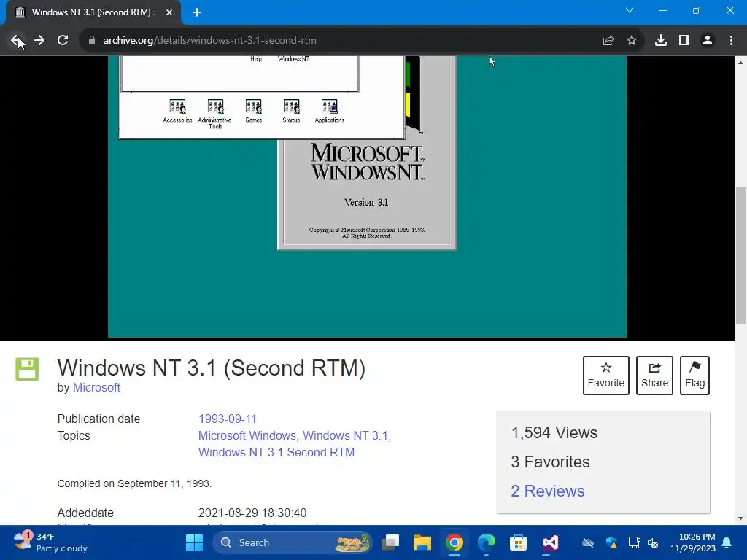Switch to Google Chrome on the taskbar

tap(454, 542)
